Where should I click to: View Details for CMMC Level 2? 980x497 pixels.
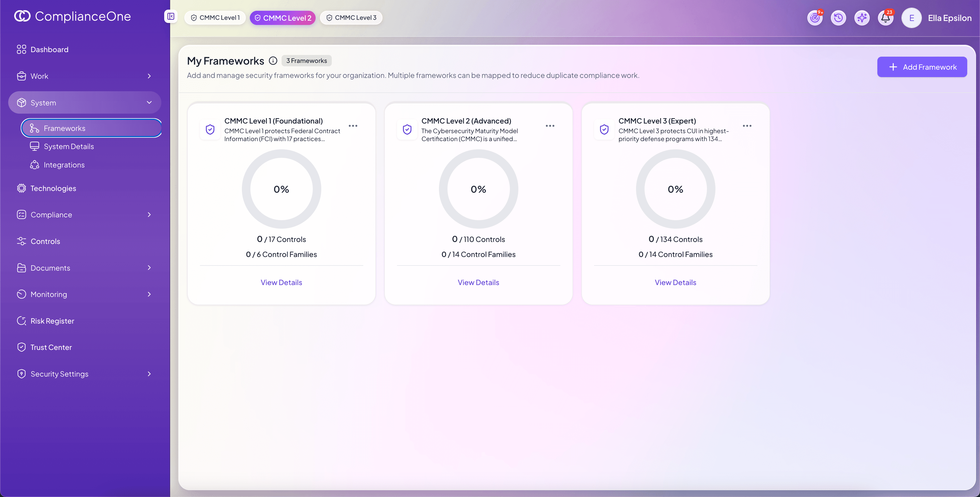(x=478, y=283)
